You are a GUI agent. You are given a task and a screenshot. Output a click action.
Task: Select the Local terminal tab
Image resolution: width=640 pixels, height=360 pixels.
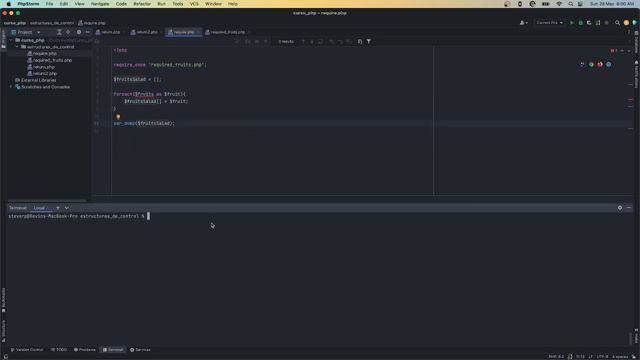click(39, 208)
